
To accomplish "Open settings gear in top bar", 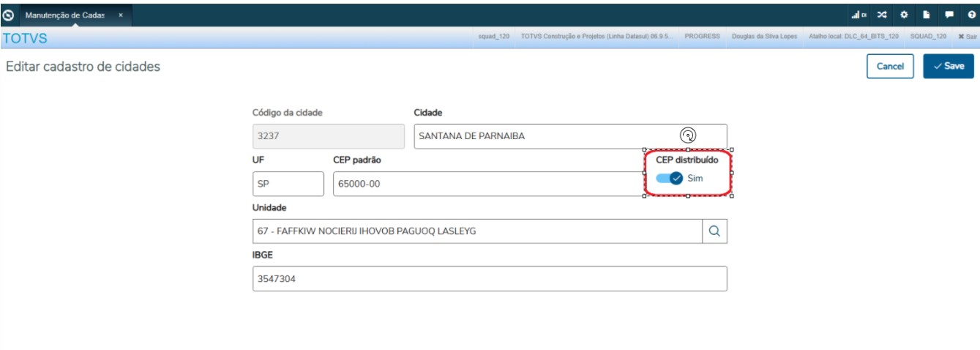I will pyautogui.click(x=904, y=14).
